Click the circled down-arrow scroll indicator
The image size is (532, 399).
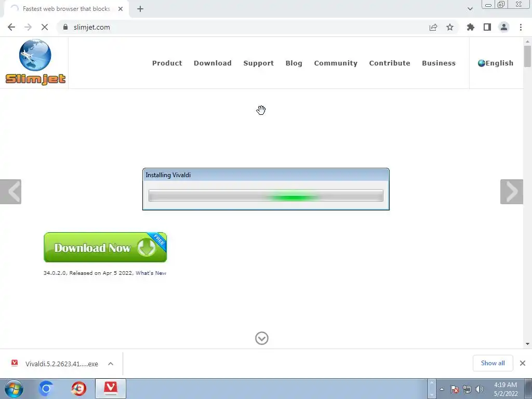(x=262, y=338)
